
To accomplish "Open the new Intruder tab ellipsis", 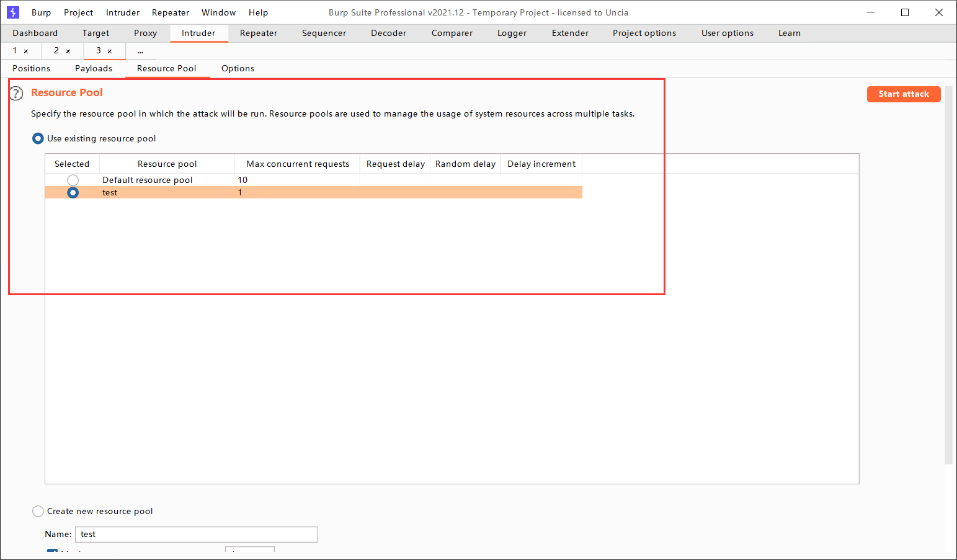I will click(x=141, y=51).
